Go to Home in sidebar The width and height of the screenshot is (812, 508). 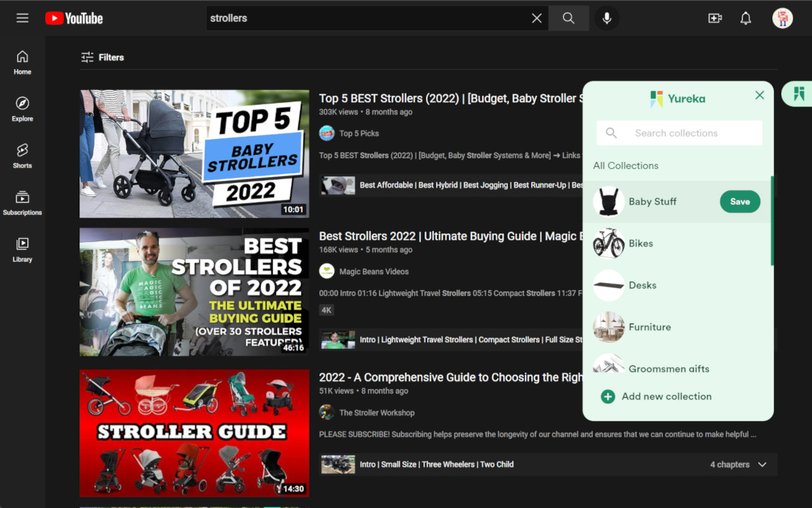point(22,63)
